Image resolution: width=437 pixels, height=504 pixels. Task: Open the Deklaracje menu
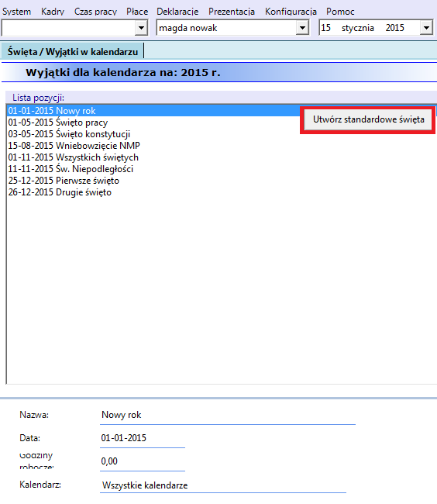click(177, 12)
